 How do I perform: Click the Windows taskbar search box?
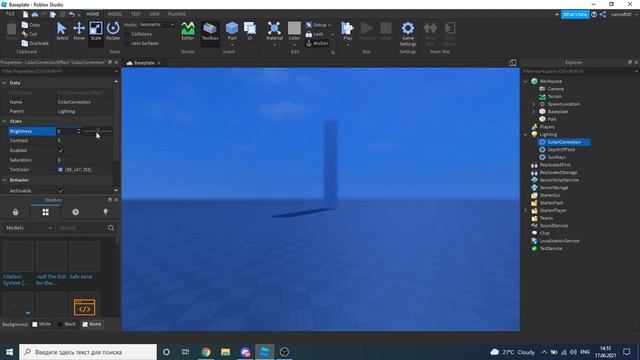tap(88, 352)
